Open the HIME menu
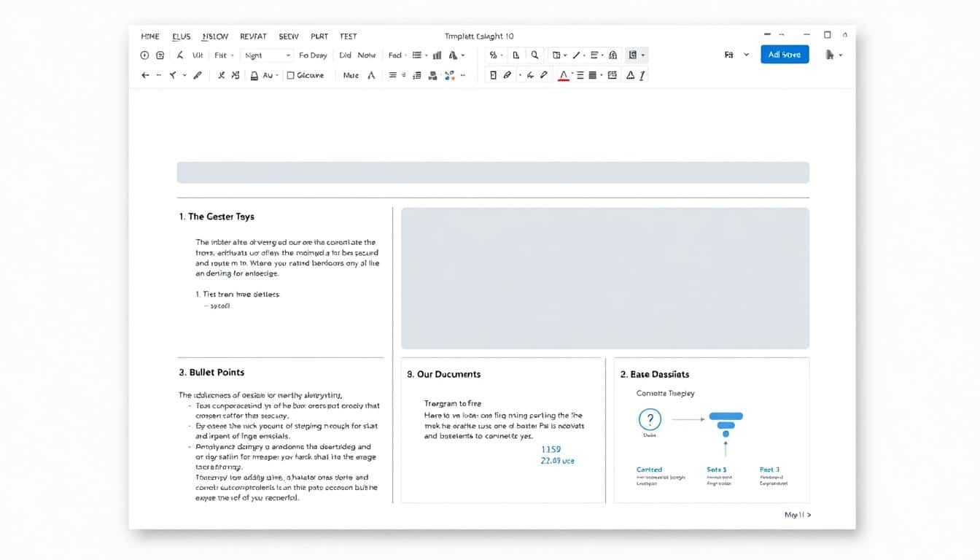980x560 pixels. click(149, 36)
